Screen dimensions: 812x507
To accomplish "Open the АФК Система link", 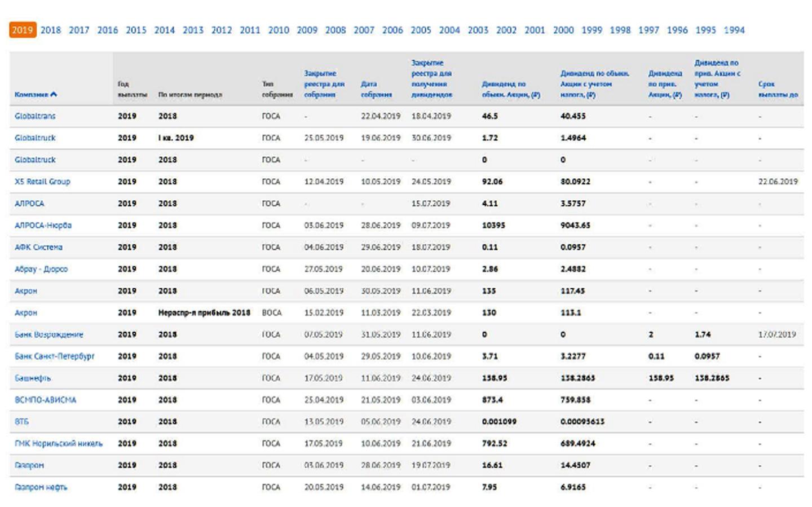I will pos(38,247).
